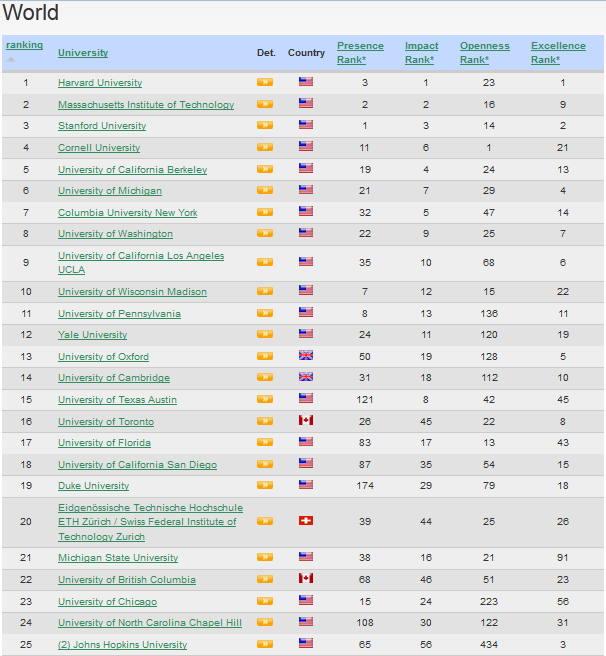Viewport: 606px width, 656px height.
Task: Open the Cornell University link
Action: [x=99, y=148]
